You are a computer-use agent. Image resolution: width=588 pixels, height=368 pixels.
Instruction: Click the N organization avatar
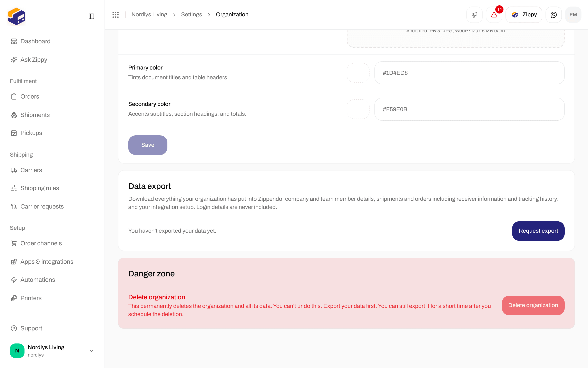[x=17, y=351]
